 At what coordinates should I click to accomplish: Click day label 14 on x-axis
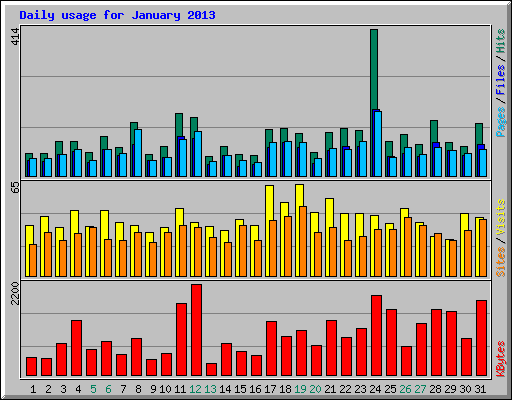(x=225, y=389)
